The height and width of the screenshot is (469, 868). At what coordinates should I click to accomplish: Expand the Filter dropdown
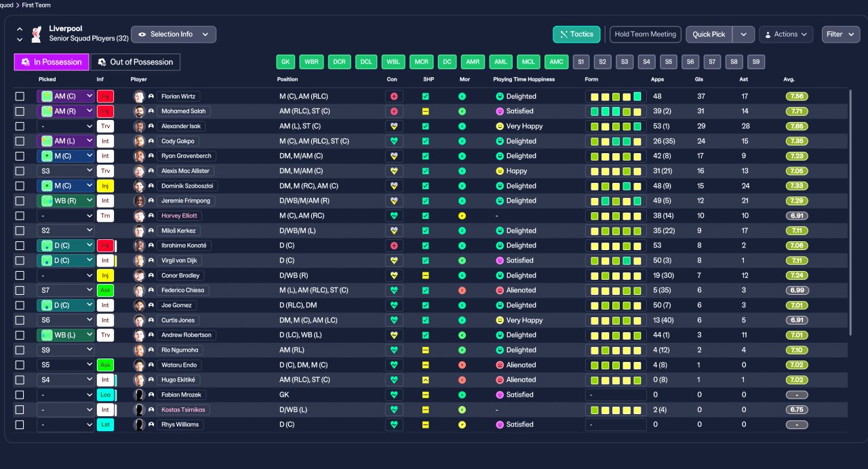pos(841,34)
